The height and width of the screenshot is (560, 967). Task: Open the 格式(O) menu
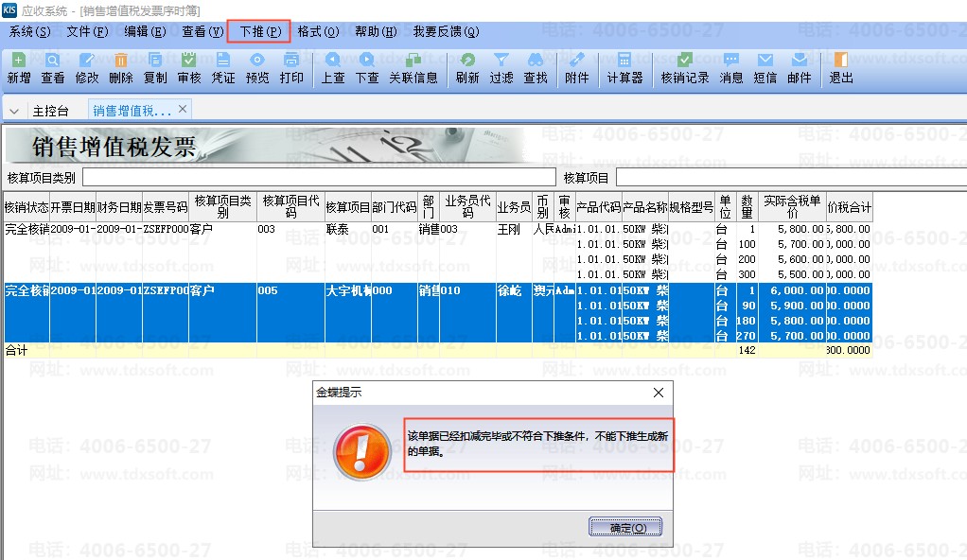pos(318,31)
